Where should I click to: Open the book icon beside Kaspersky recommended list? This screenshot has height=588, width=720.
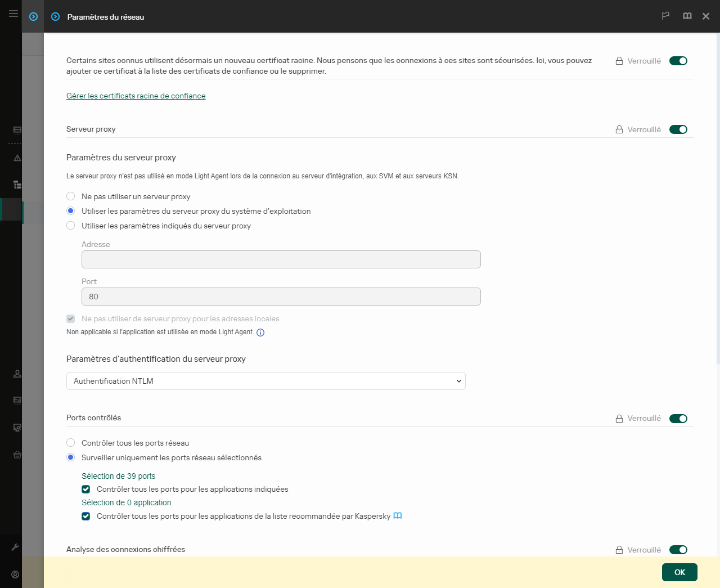[x=398, y=515]
